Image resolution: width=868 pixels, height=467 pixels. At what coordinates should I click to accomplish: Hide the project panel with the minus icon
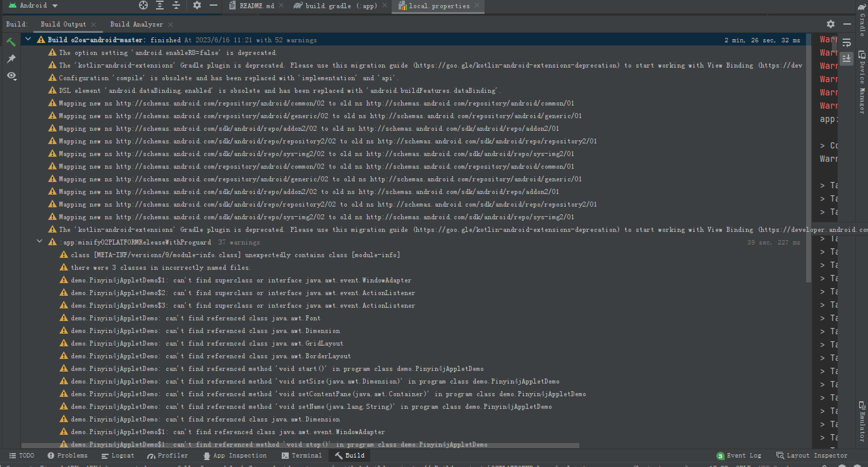pos(213,6)
